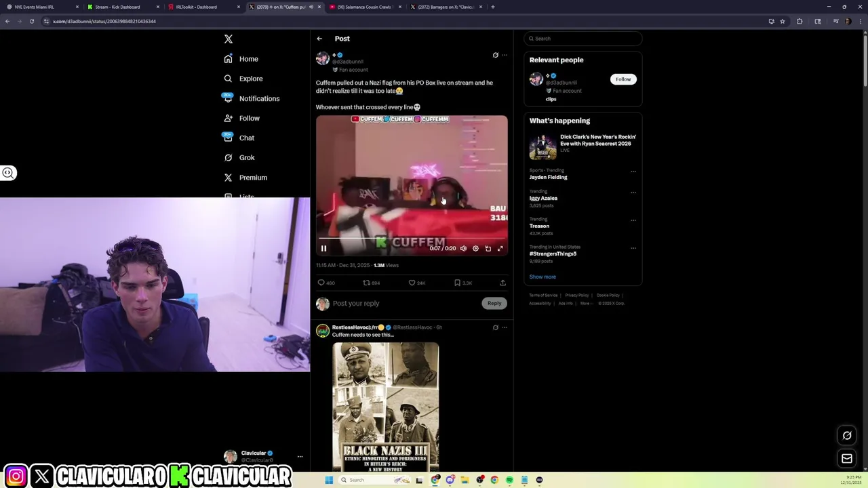This screenshot has width=868, height=488.
Task: Open Spotify from the taskbar
Action: pyautogui.click(x=509, y=480)
